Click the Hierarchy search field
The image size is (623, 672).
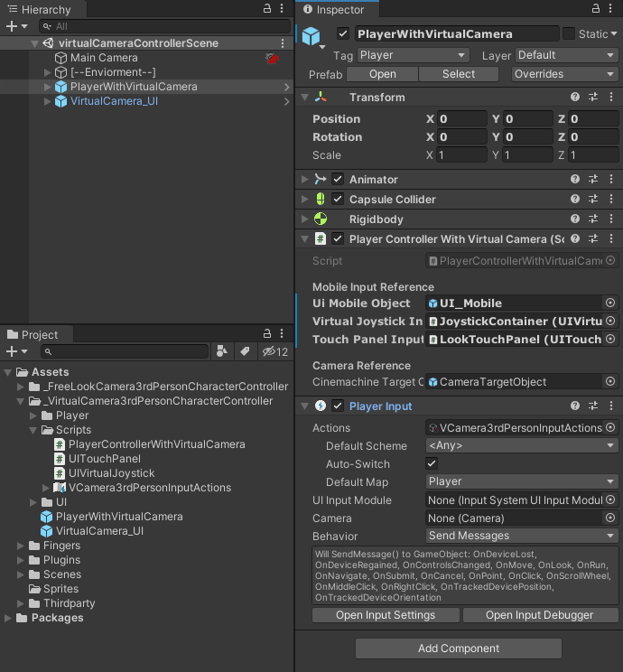click(164, 26)
